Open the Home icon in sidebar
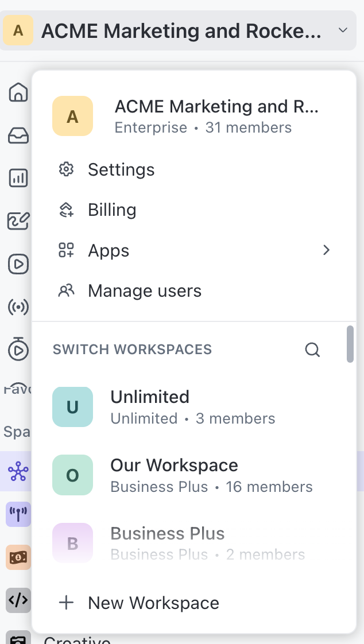 pyautogui.click(x=18, y=92)
